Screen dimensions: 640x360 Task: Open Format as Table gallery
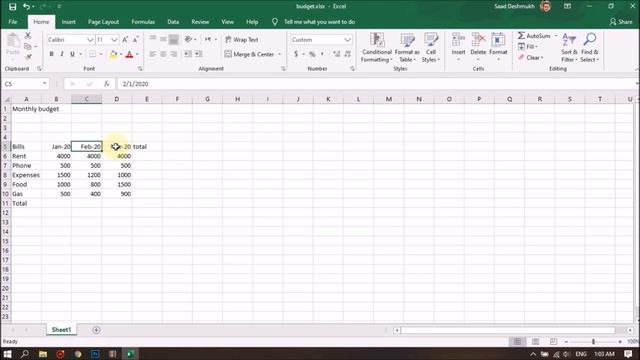tap(407, 48)
